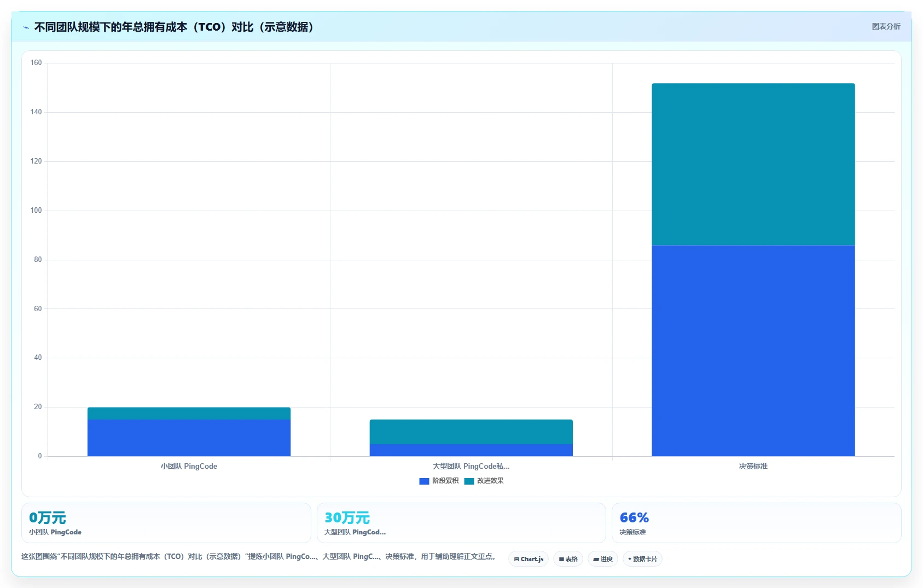Click the teal segment of 决策标准 bar
Screen dimensions: 923x588
pyautogui.click(x=753, y=164)
